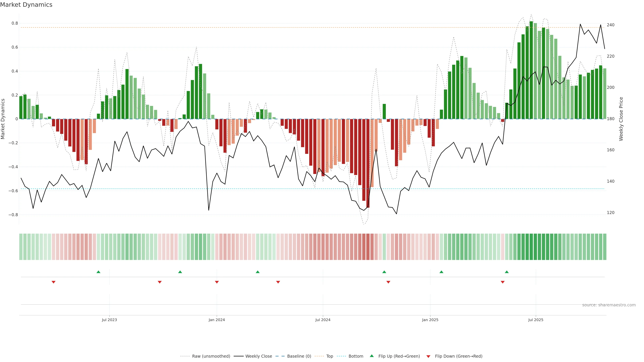The width and height of the screenshot is (644, 362).
Task: Click the first green flip-up marker
Action: point(98,272)
